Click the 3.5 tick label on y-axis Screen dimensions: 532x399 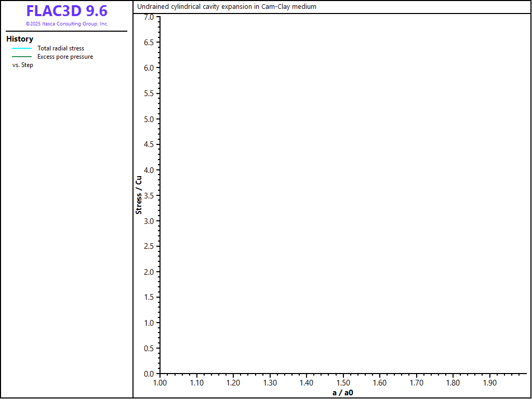(149, 195)
